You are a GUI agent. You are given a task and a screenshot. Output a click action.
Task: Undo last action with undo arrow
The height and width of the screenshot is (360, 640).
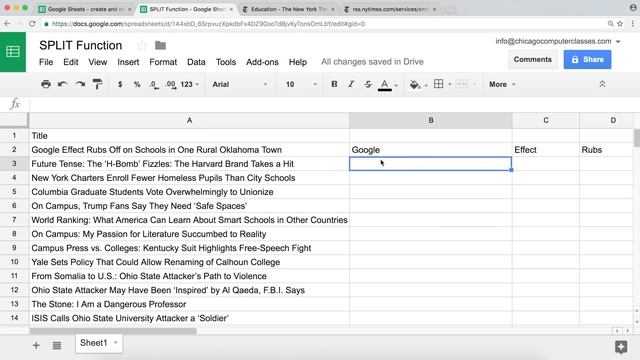[x=62, y=84]
